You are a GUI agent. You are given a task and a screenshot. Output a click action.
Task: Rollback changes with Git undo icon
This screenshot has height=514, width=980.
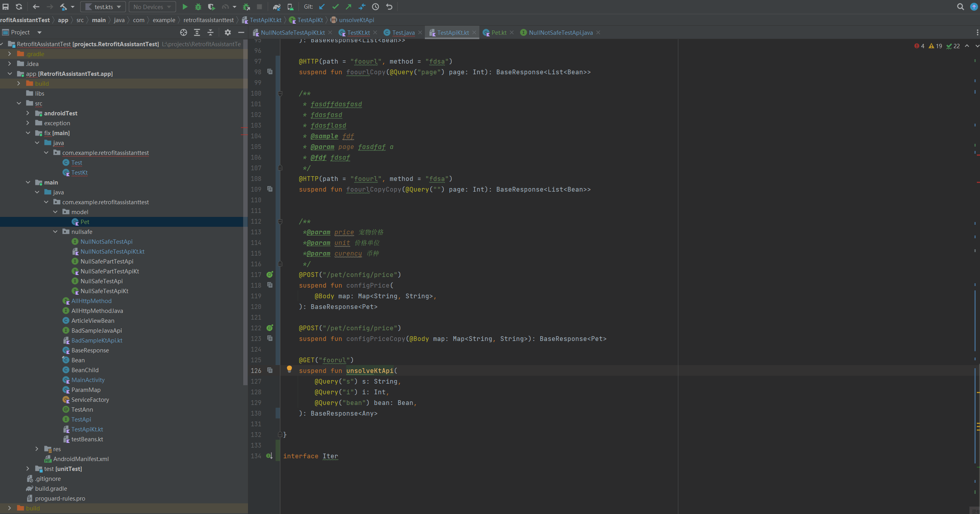389,7
